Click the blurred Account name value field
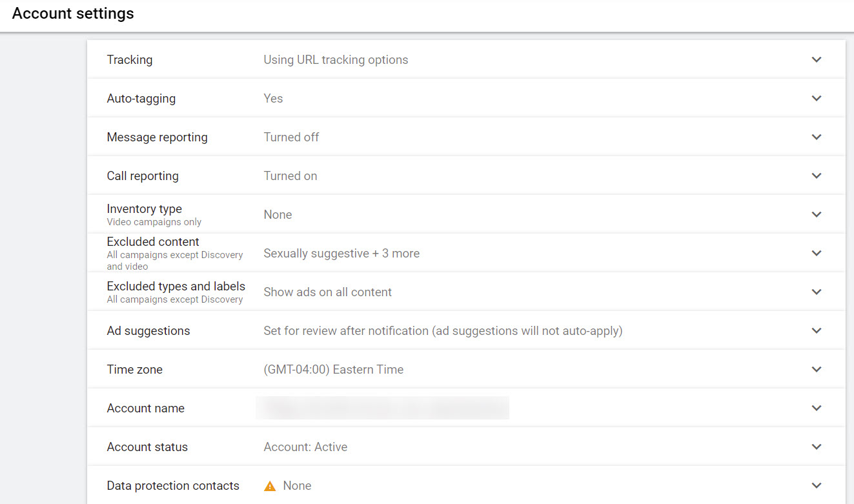Screen dimensions: 854x504 [x=383, y=408]
